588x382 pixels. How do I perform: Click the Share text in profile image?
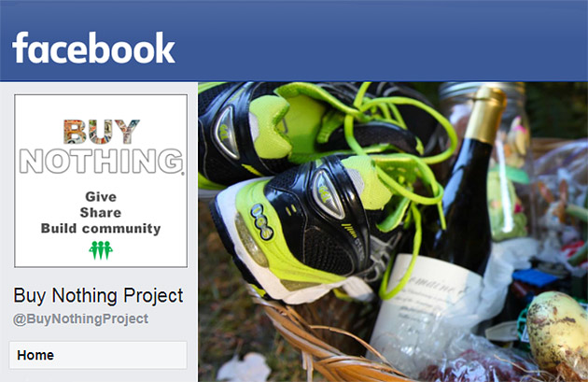point(101,212)
